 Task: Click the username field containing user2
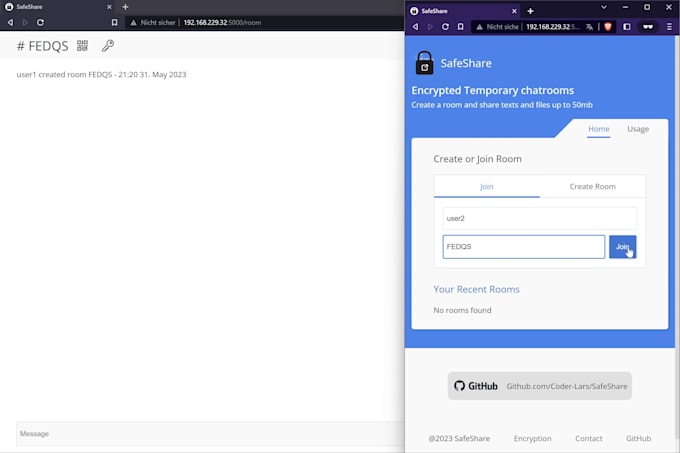point(539,218)
